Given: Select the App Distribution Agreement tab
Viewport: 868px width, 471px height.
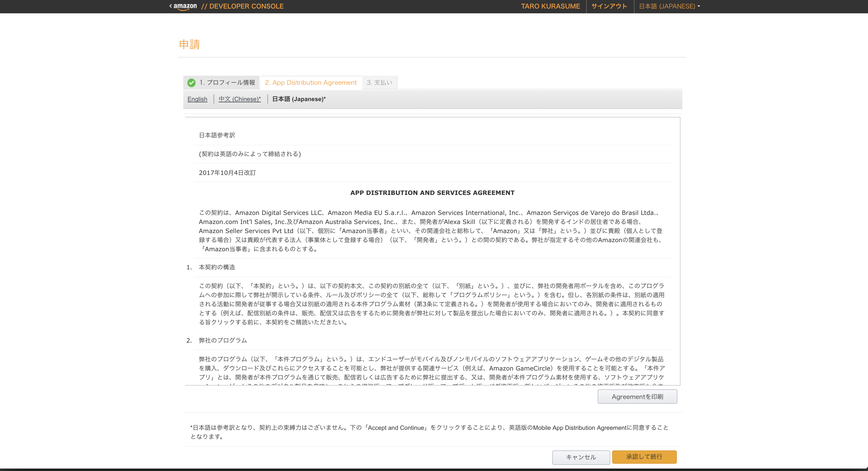Looking at the screenshot, I should (310, 83).
